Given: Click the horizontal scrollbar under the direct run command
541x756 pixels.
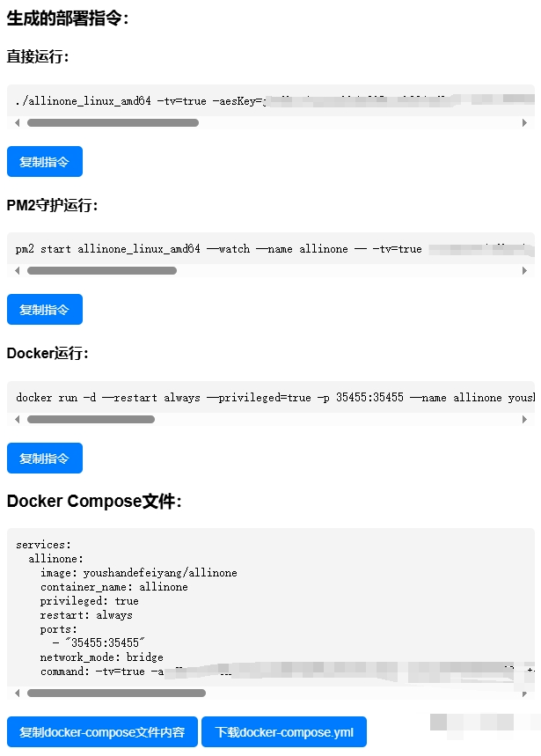Looking at the screenshot, I should 114,122.
